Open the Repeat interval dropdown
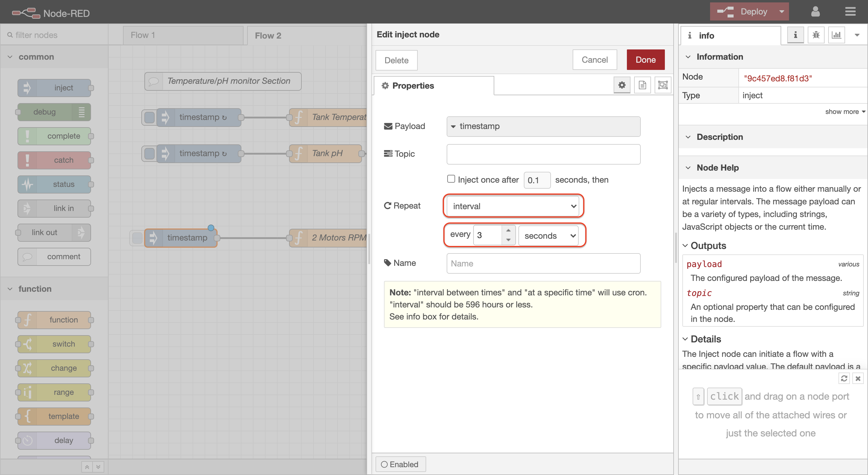The height and width of the screenshot is (475, 868). pos(513,206)
